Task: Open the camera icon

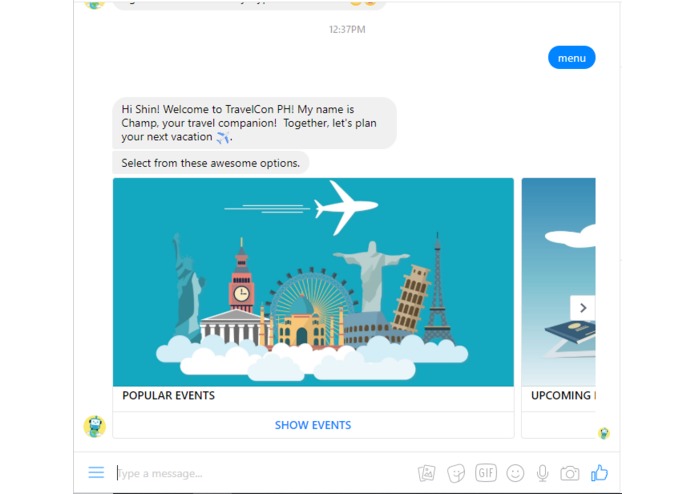Action: pyautogui.click(x=570, y=474)
